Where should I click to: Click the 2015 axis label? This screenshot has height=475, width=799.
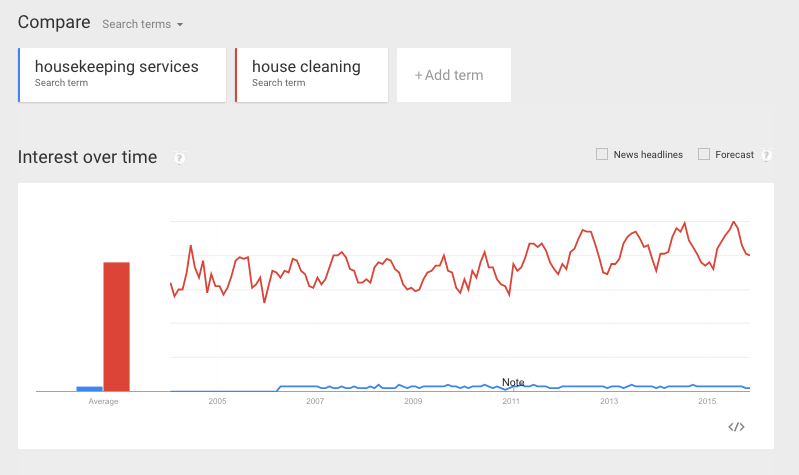(707, 401)
